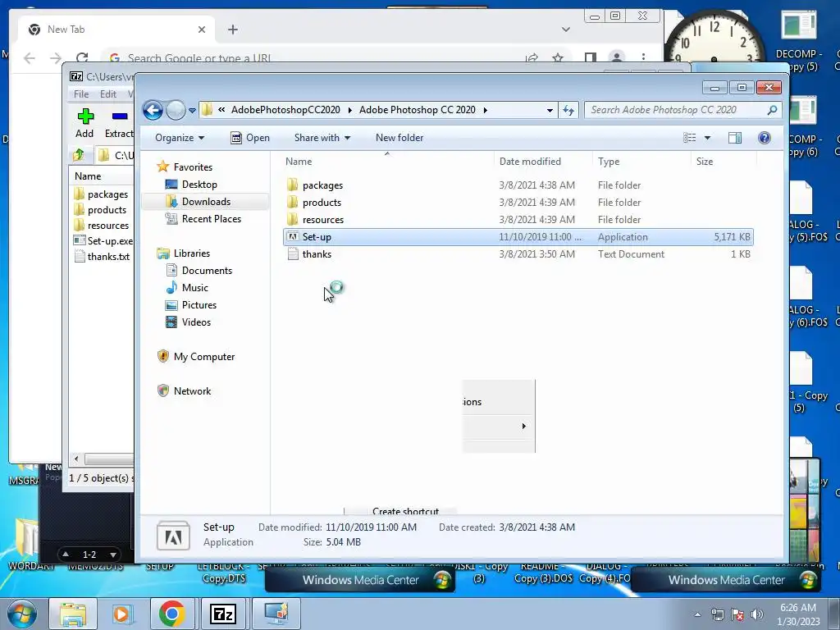Select the Set-up application file

point(518,237)
